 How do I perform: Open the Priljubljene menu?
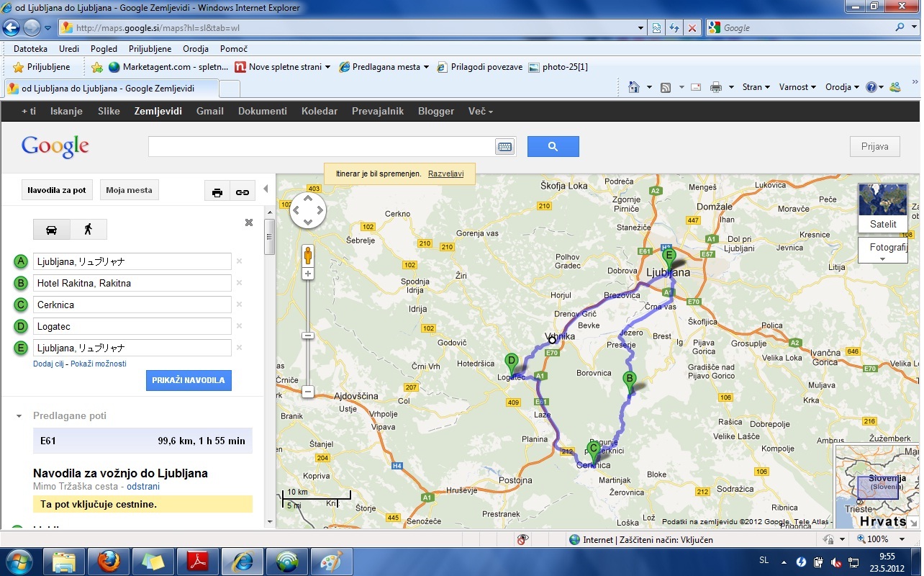(x=150, y=49)
